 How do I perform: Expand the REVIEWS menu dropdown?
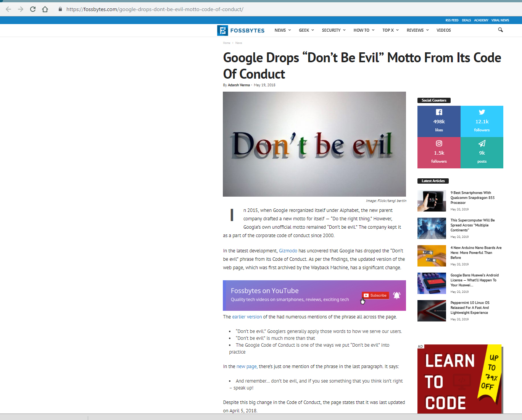418,30
